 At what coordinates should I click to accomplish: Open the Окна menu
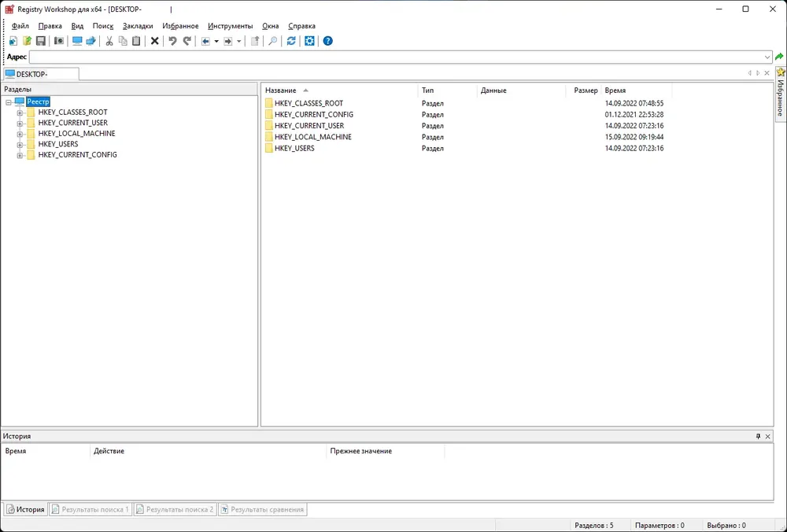(x=271, y=26)
